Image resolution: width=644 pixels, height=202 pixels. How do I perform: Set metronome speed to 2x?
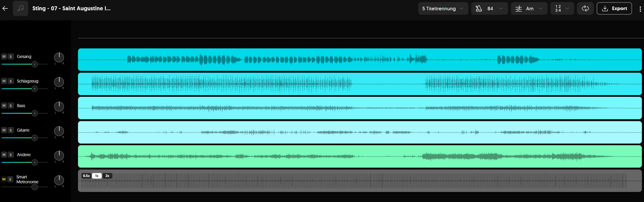(107, 176)
